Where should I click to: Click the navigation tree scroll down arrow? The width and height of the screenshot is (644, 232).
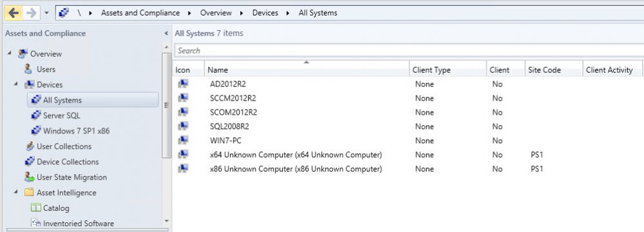[x=166, y=221]
